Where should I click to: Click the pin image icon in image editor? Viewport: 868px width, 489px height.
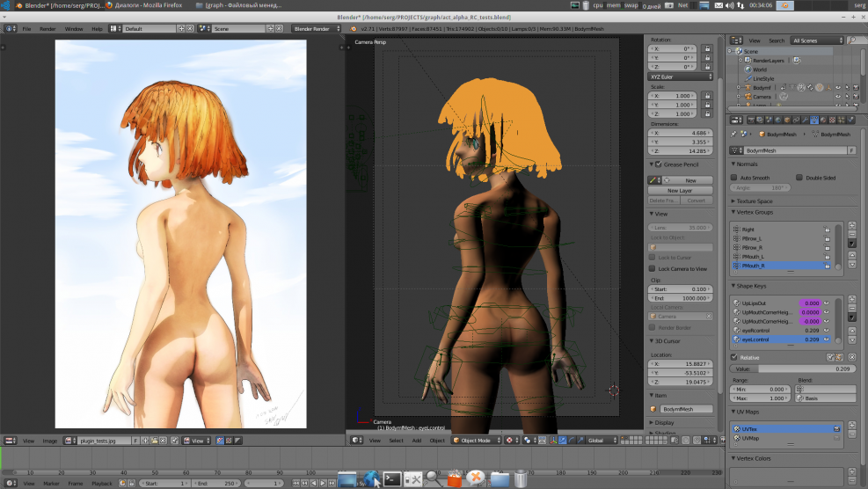click(x=174, y=441)
